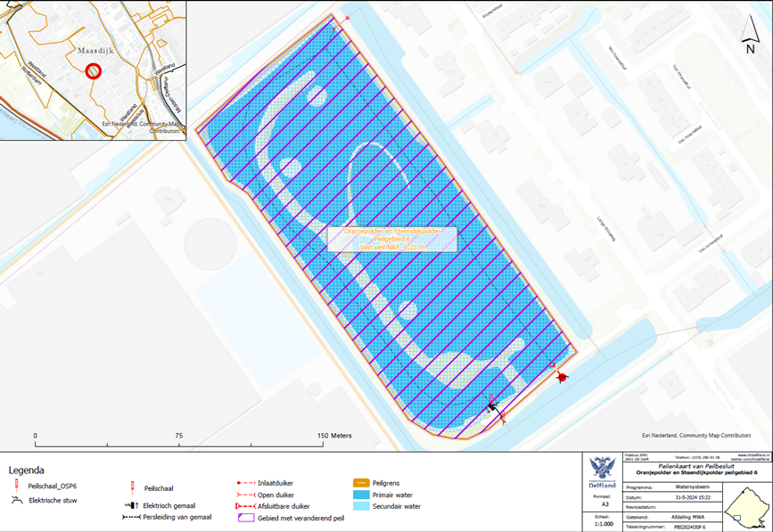Click the red circle on overview map
773x532 pixels.
click(x=94, y=71)
